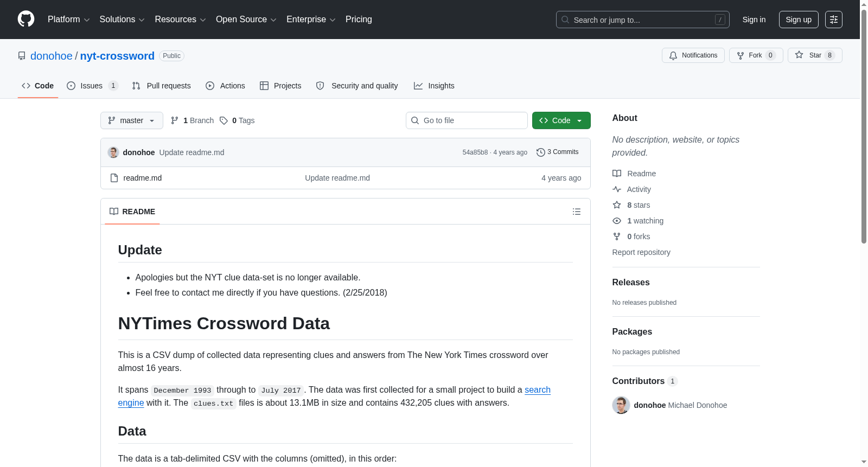Select the Code tab
This screenshot has width=868, height=467.
tap(38, 86)
